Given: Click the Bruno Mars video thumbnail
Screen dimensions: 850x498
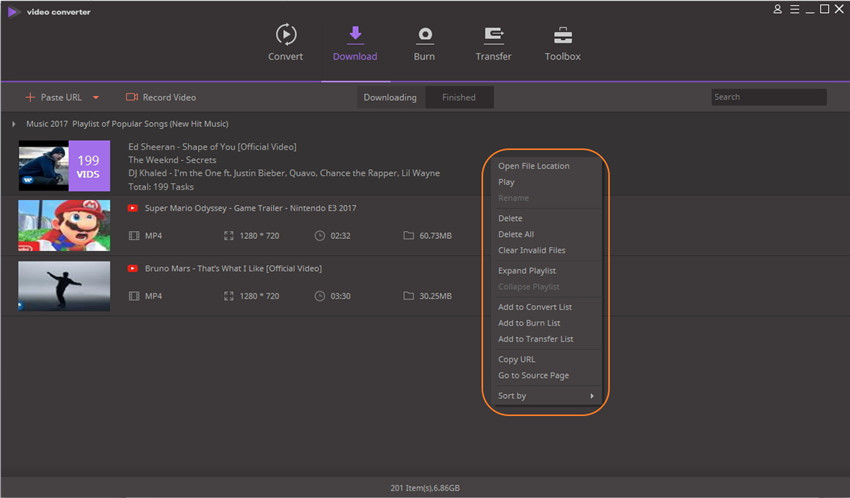Looking at the screenshot, I should [64, 286].
